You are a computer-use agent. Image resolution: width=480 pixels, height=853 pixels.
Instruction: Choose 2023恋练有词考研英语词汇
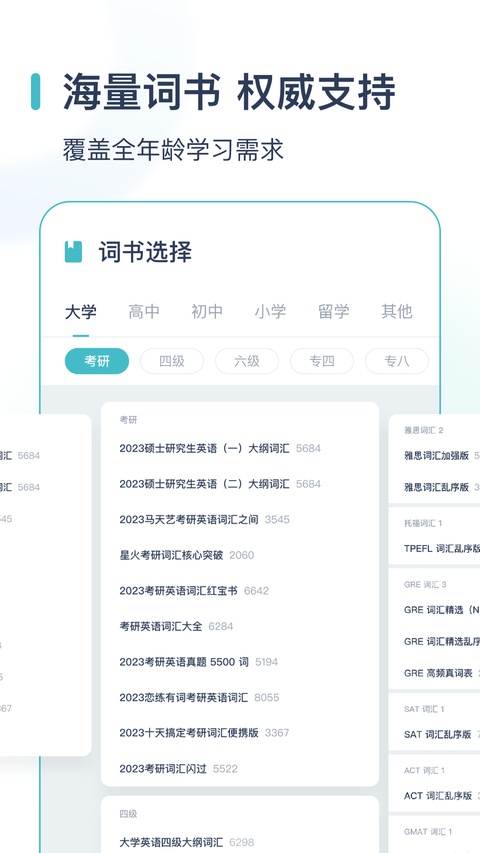click(183, 697)
